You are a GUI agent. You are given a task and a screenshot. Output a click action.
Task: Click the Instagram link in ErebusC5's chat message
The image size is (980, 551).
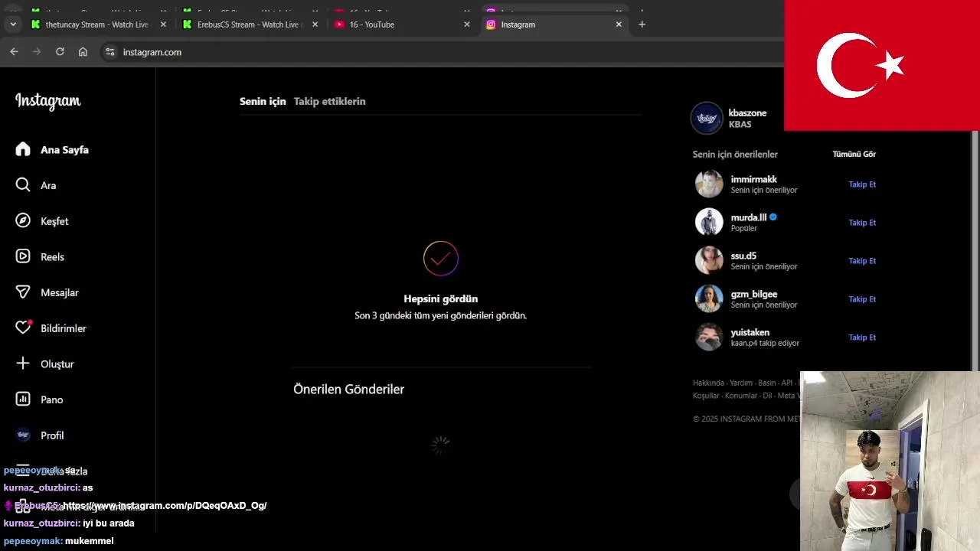[165, 505]
